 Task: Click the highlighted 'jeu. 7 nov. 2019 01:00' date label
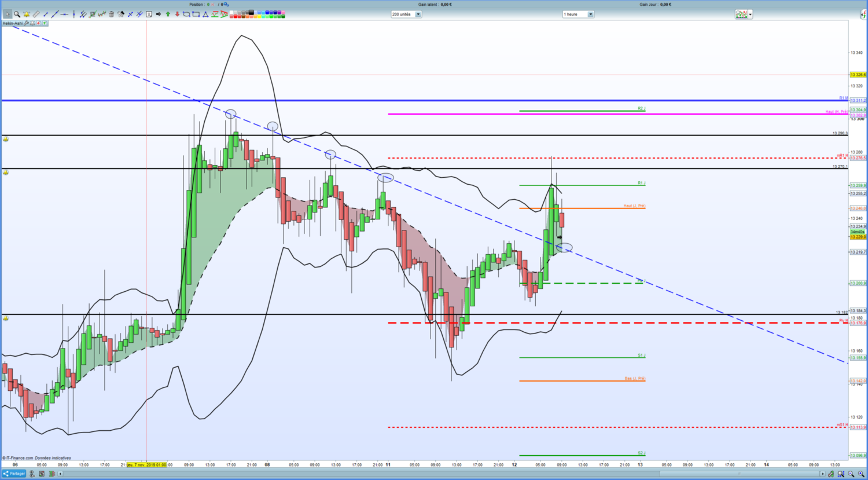pos(147,464)
